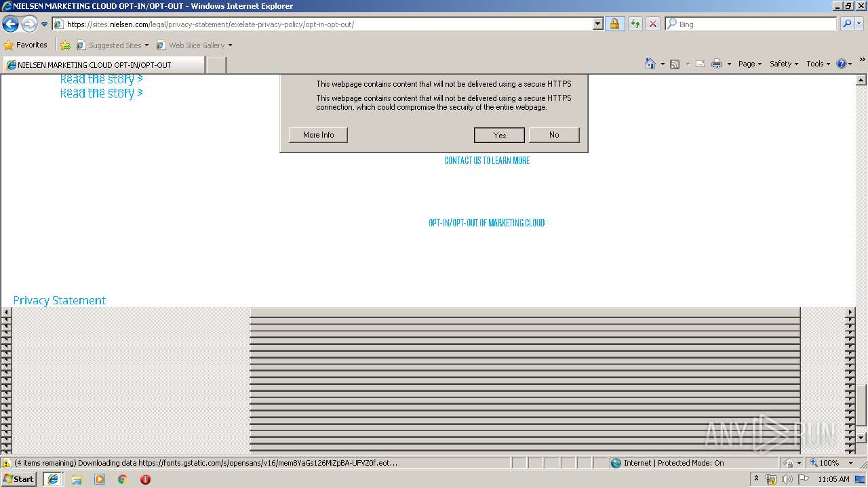The width and height of the screenshot is (868, 488).
Task: Click the search magnifier button
Action: click(x=846, y=24)
